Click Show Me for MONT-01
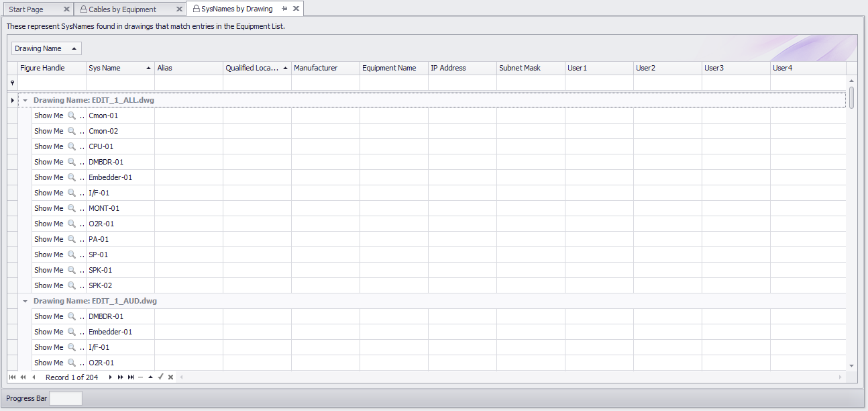This screenshot has width=868, height=411. click(48, 208)
